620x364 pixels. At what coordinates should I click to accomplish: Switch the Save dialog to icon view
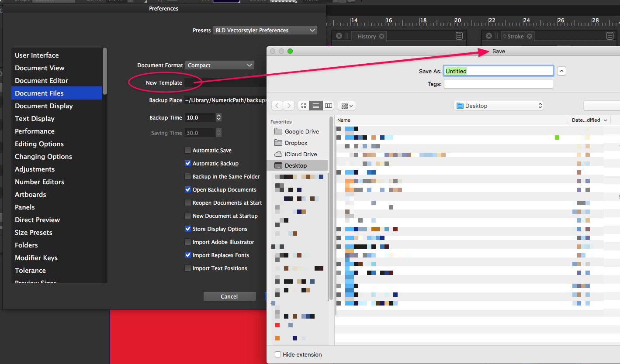pyautogui.click(x=304, y=106)
